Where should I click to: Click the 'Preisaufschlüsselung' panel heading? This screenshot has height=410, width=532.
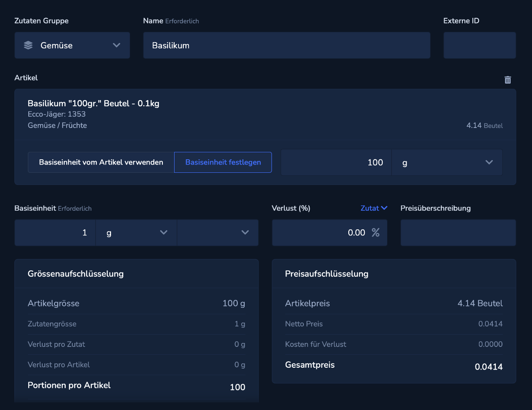tap(327, 274)
